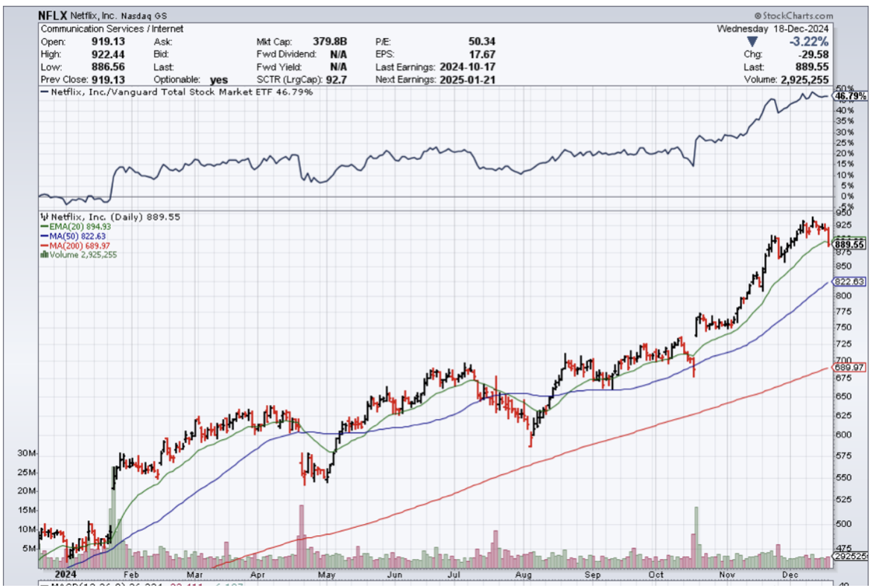Viewport: 873px width, 588px height.
Task: Click the SCTR (LrgCap) value 92.7
Action: coord(337,79)
